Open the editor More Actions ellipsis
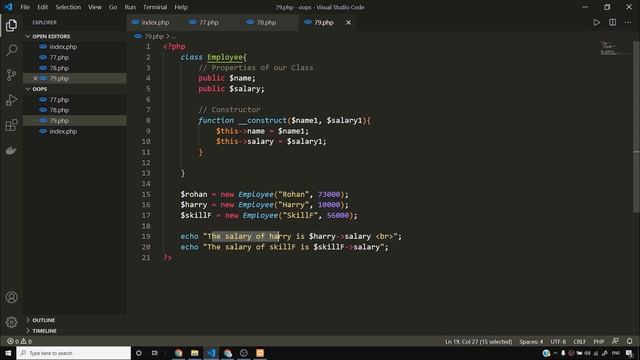 pos(628,22)
